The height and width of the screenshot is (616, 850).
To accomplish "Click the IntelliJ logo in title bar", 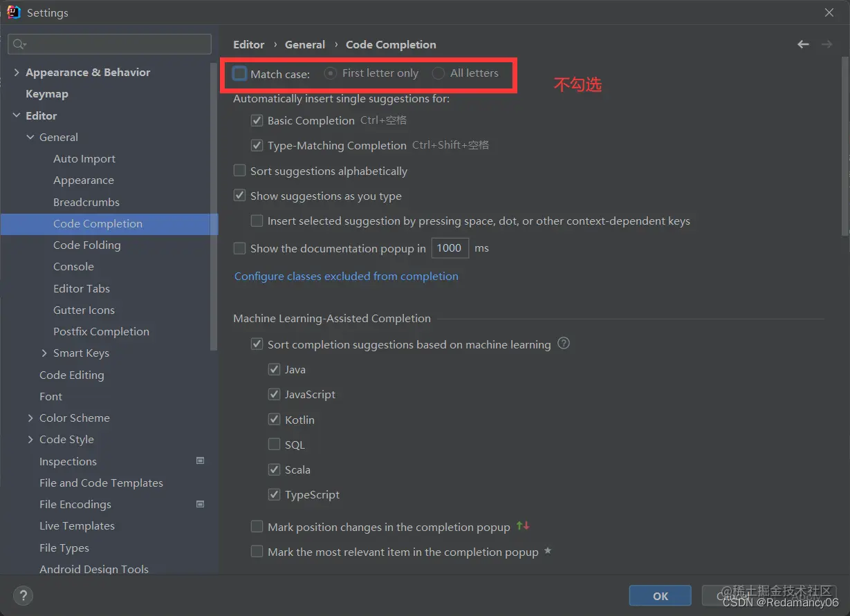I will coord(13,12).
